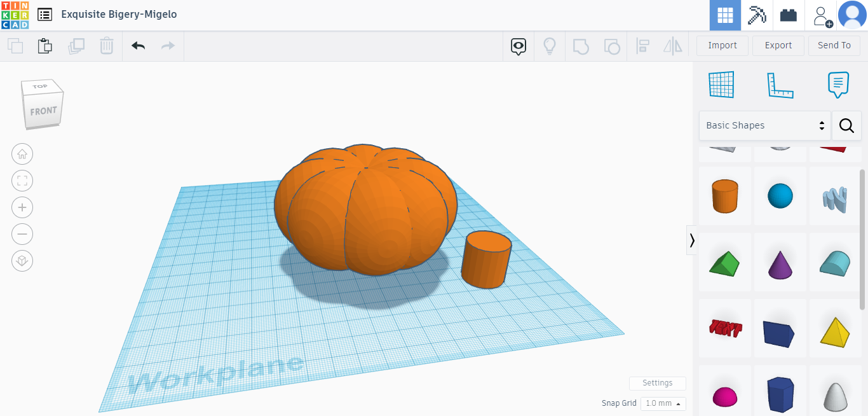Click the Export button

click(x=778, y=46)
